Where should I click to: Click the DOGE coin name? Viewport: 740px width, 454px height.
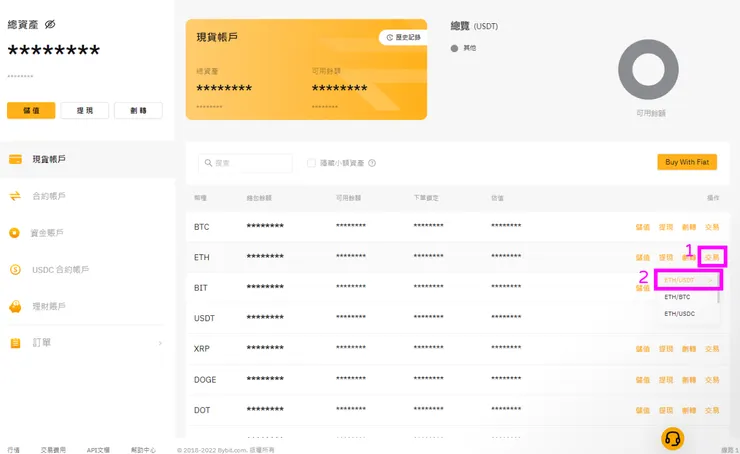pyautogui.click(x=205, y=380)
